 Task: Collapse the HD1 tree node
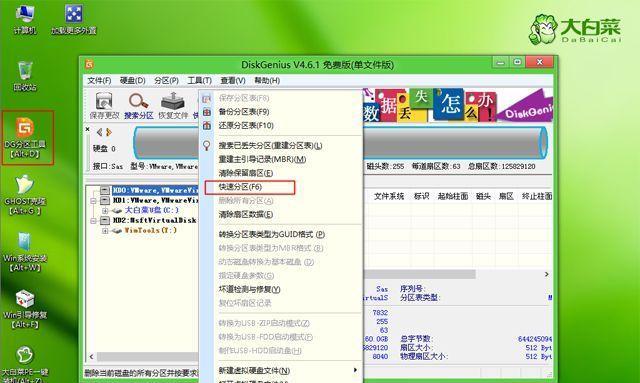(x=93, y=200)
